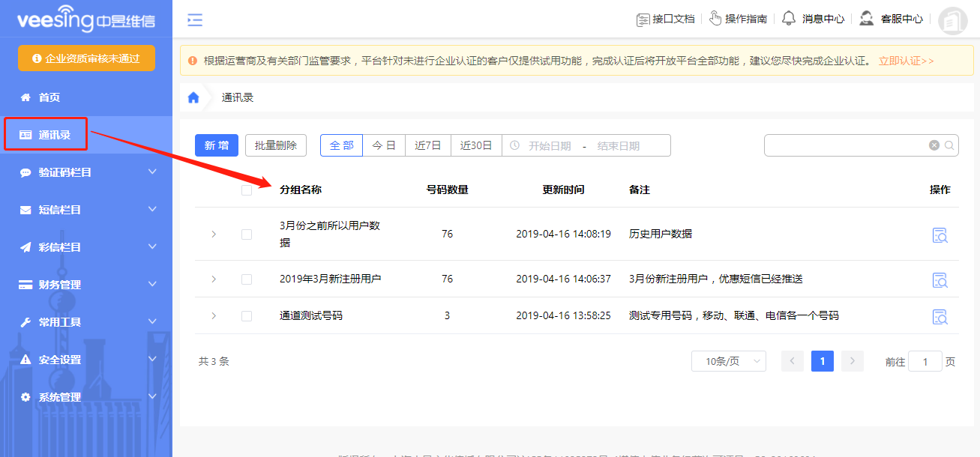
Task: Check the 通道测试号码 row
Action: click(247, 316)
